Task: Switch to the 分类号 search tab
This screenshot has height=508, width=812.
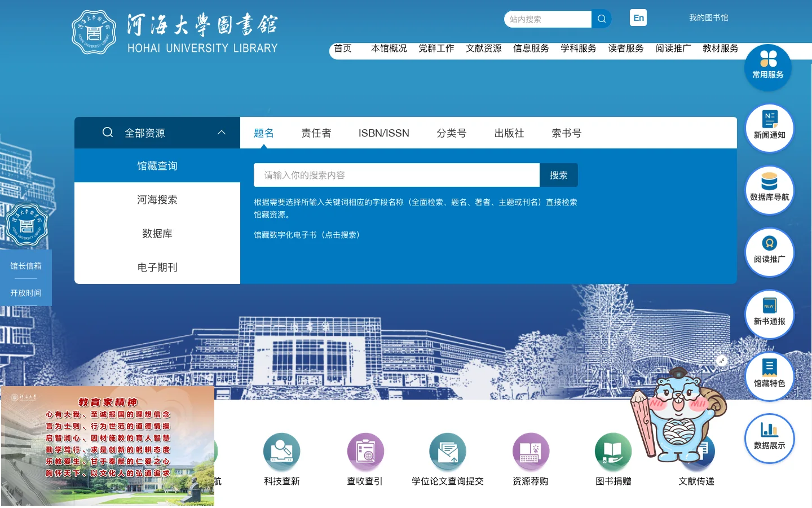Action: tap(452, 133)
